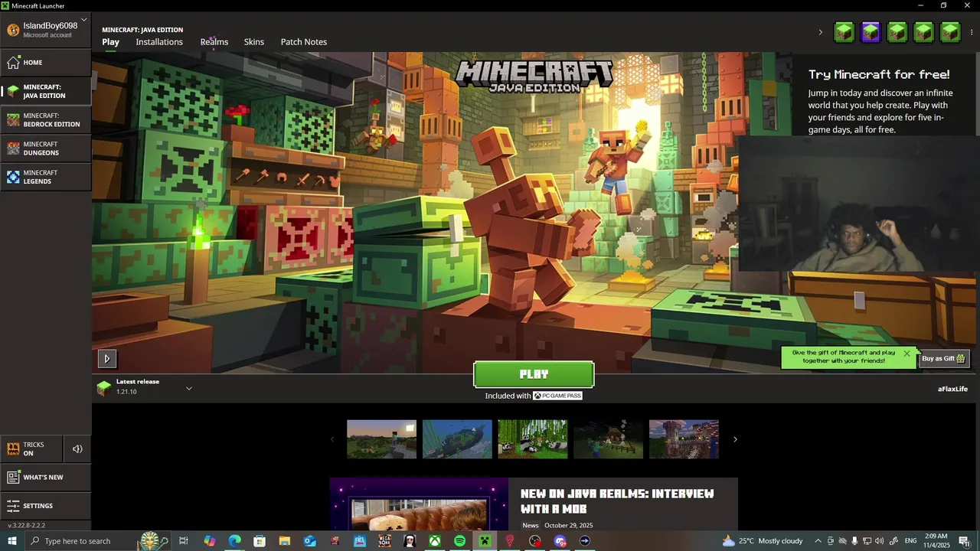This screenshot has height=551, width=980.
Task: Expand quick-launch list with right chevron
Action: tap(821, 32)
